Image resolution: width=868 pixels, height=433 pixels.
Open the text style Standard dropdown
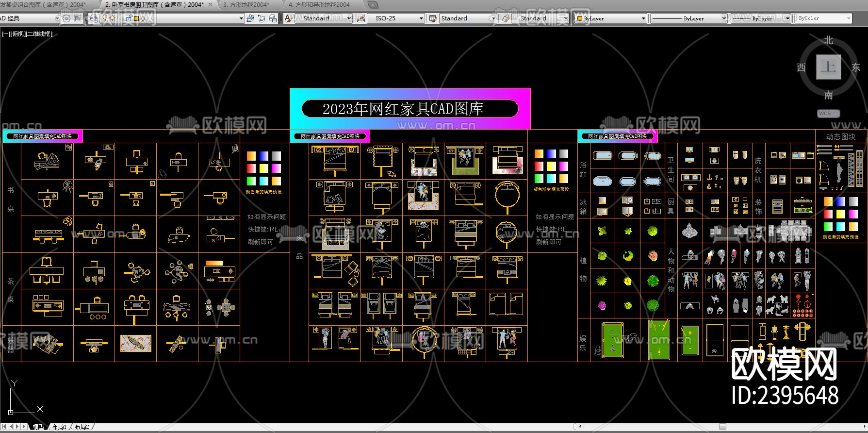[x=349, y=18]
